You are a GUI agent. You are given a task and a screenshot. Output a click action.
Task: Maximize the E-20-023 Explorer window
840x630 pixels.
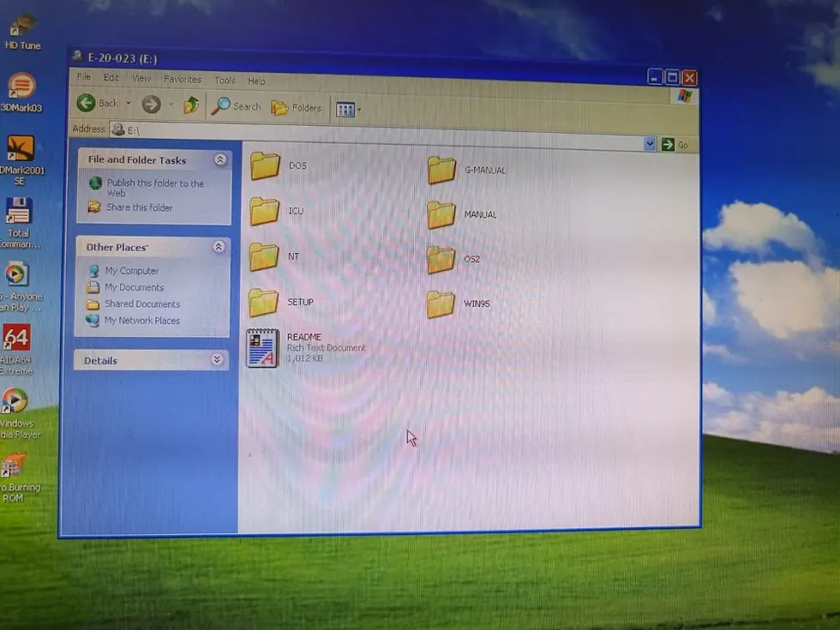tap(672, 78)
